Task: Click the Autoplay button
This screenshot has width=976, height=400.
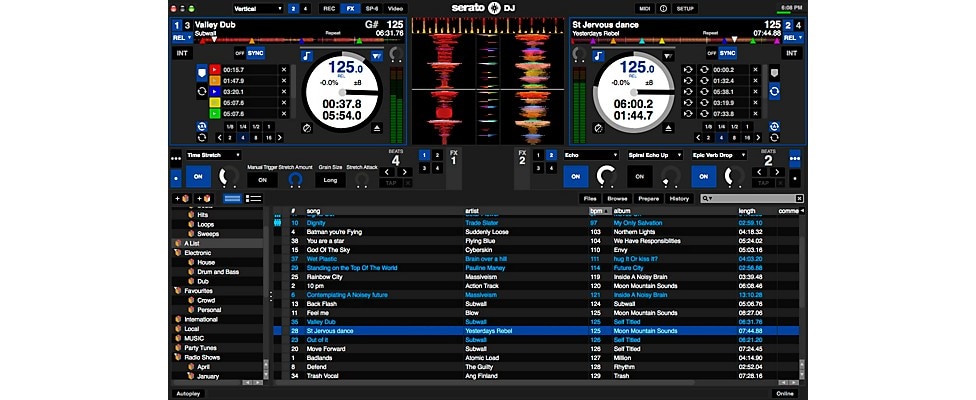Action: click(187, 394)
